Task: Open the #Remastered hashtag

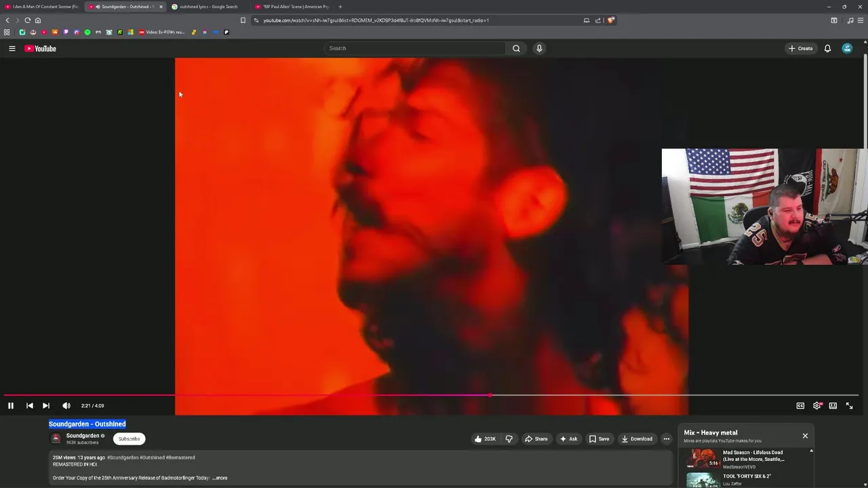Action: tap(180, 457)
